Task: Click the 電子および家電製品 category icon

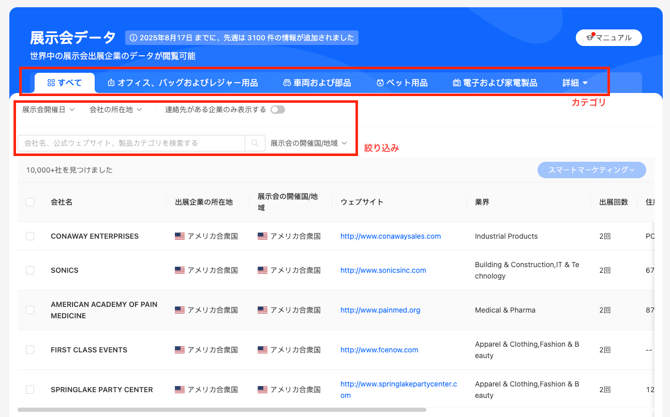Action: (x=457, y=83)
